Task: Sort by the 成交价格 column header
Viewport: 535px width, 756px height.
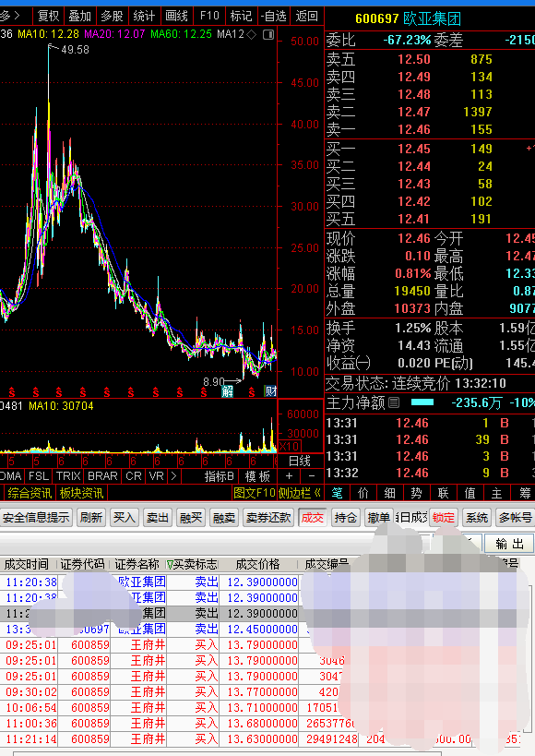Action: coord(258,564)
